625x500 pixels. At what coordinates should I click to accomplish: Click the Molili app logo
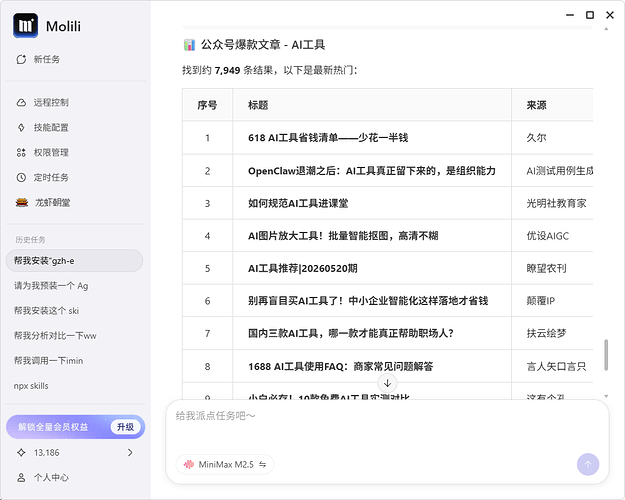[x=26, y=26]
